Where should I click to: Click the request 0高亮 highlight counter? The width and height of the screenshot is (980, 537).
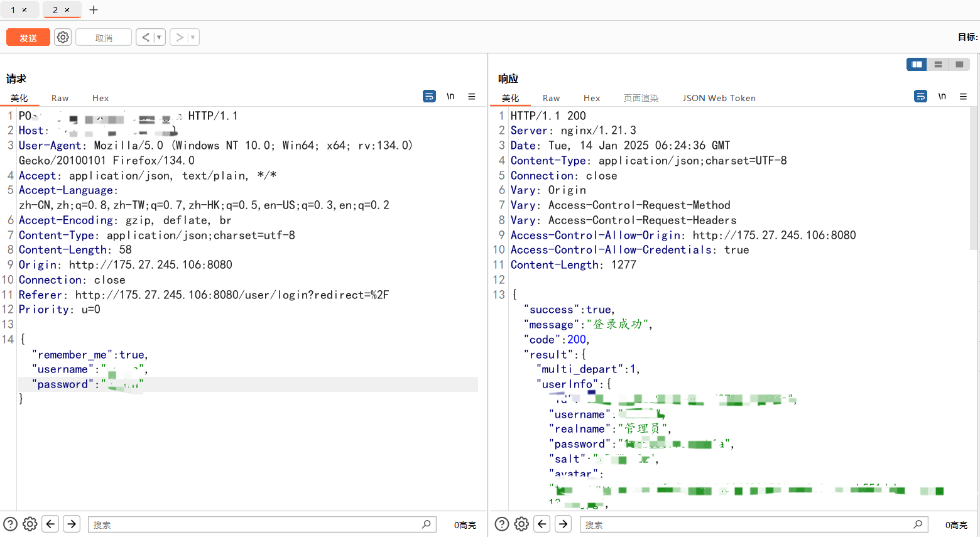(x=465, y=525)
